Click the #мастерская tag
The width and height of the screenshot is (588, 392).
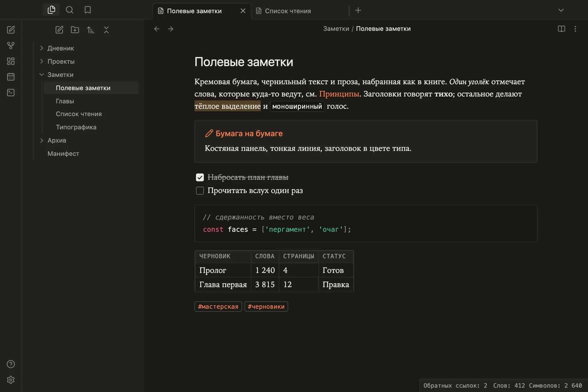click(218, 306)
